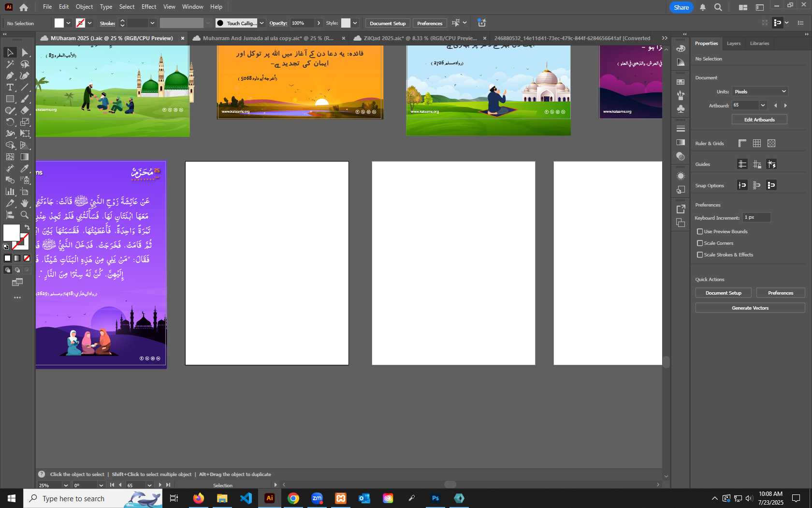Open the zoom level 25% dropdown
The width and height of the screenshot is (812, 508).
click(66, 485)
